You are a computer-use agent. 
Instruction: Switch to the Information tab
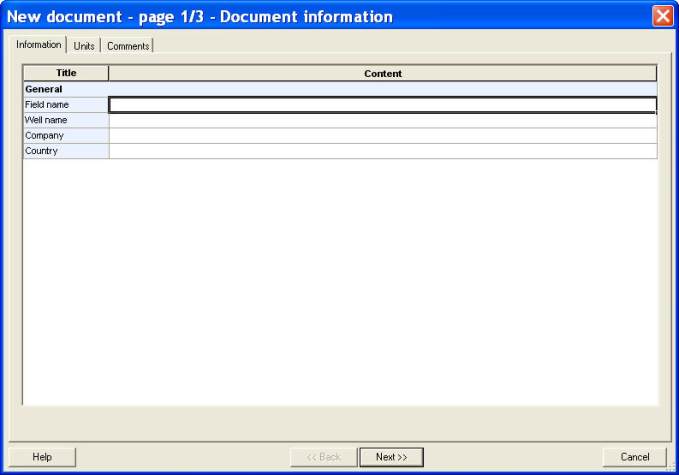pyautogui.click(x=38, y=45)
